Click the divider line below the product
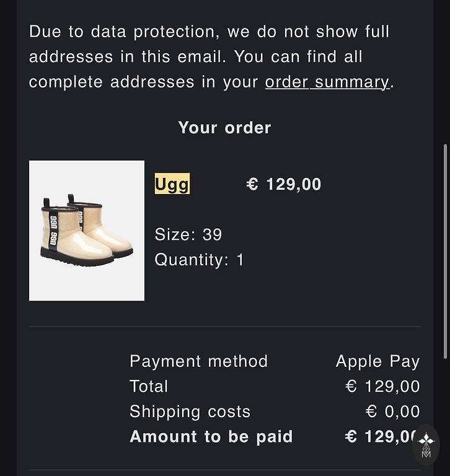Viewport: 450px width, 476px height. (x=224, y=326)
